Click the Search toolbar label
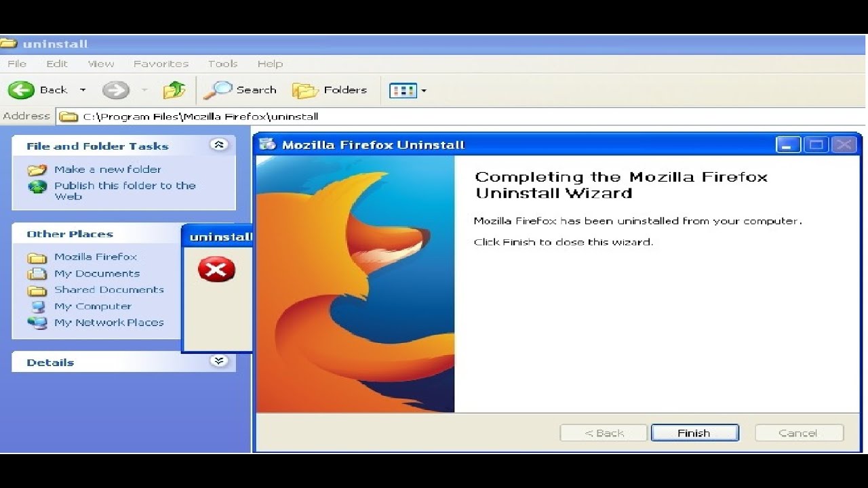 256,90
